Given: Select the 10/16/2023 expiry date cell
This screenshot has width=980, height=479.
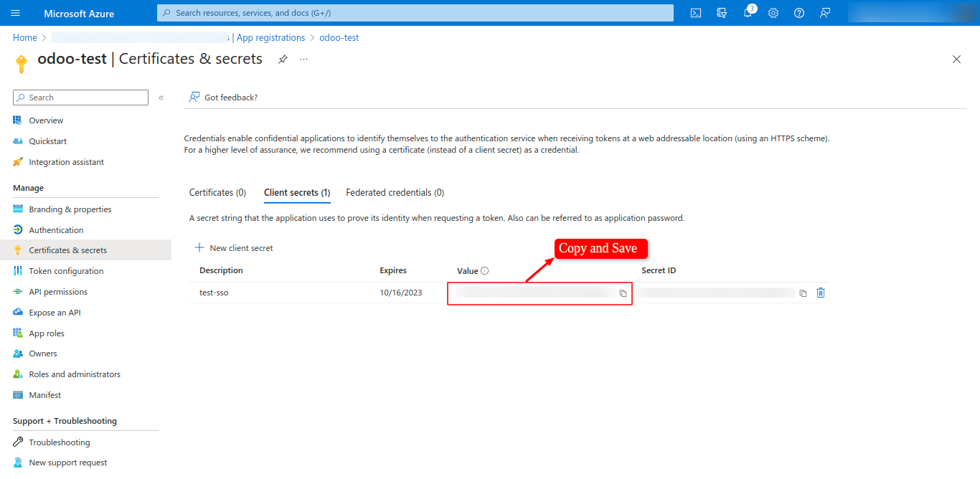Looking at the screenshot, I should point(401,293).
